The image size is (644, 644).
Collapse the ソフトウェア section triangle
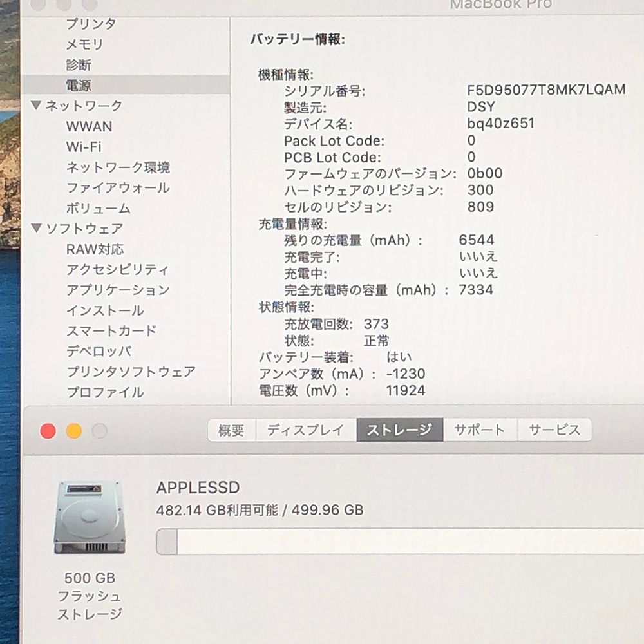click(x=37, y=228)
